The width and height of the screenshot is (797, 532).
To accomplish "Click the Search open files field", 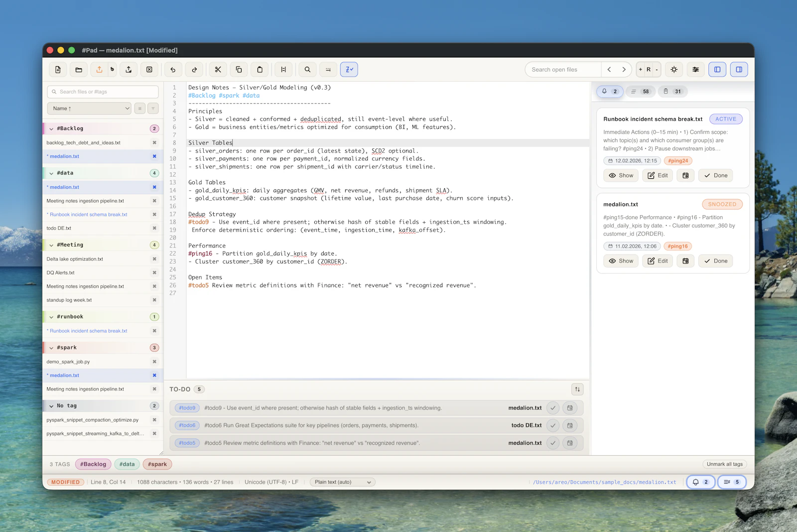I will 563,70.
